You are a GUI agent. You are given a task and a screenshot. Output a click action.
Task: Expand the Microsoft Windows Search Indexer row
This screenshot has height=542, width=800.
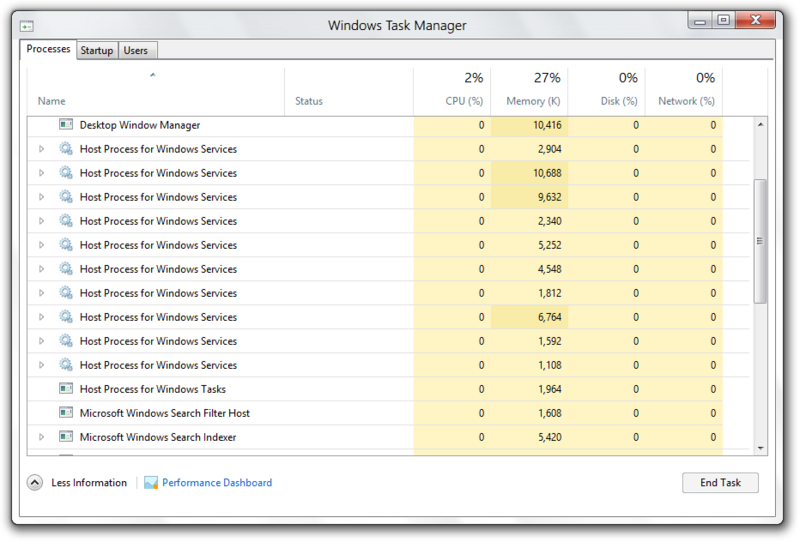point(42,437)
